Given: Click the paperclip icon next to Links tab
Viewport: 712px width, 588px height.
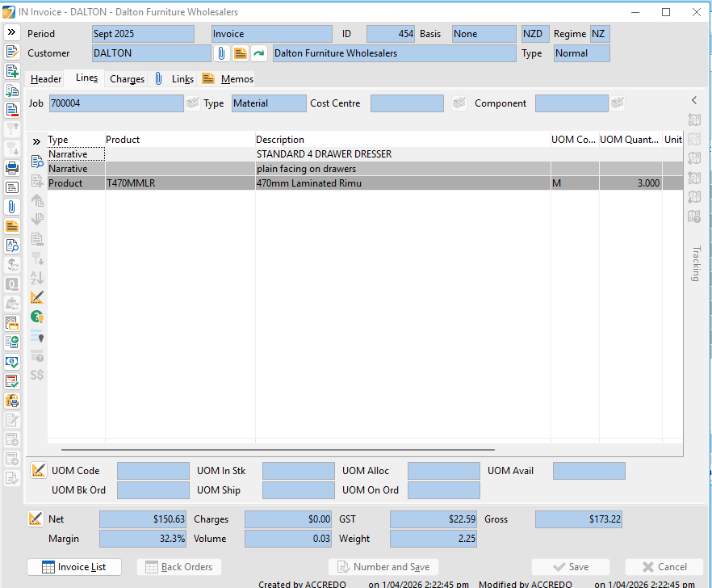Looking at the screenshot, I should tap(158, 78).
